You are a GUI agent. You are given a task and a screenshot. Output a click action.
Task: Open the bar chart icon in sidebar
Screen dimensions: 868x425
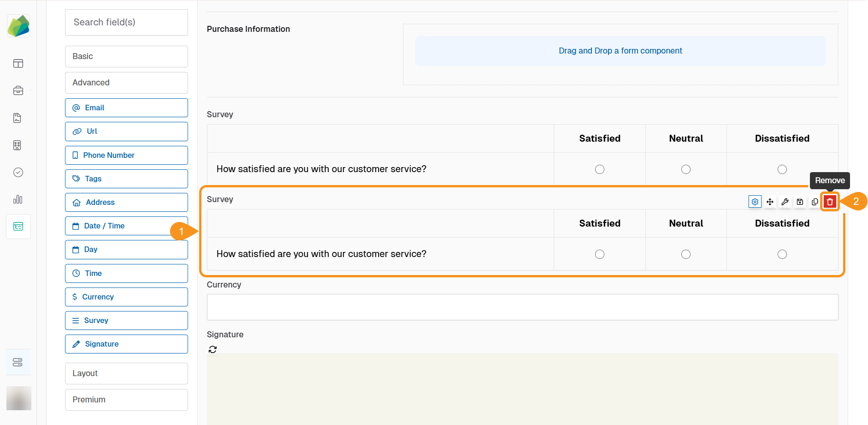click(x=18, y=199)
